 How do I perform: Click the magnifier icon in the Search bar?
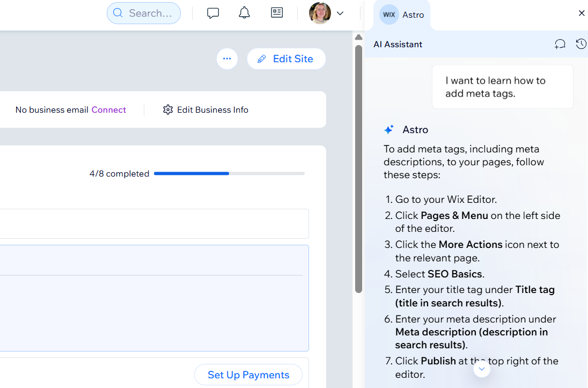point(119,12)
